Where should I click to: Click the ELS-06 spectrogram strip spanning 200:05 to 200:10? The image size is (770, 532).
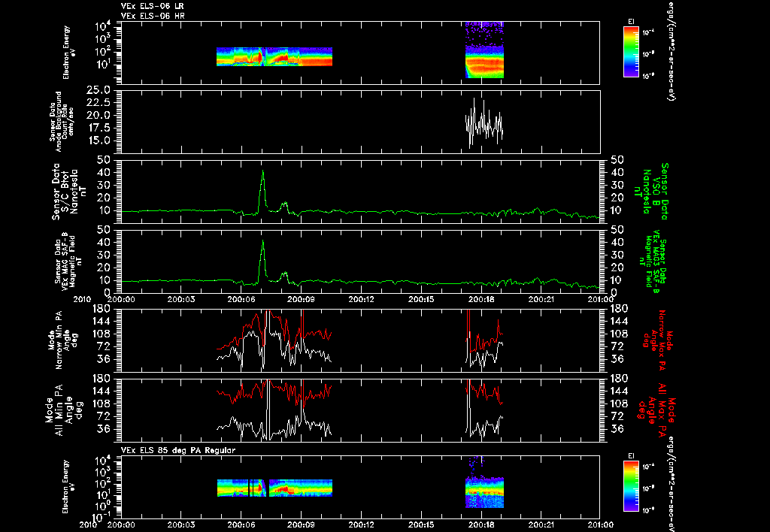tap(274, 56)
